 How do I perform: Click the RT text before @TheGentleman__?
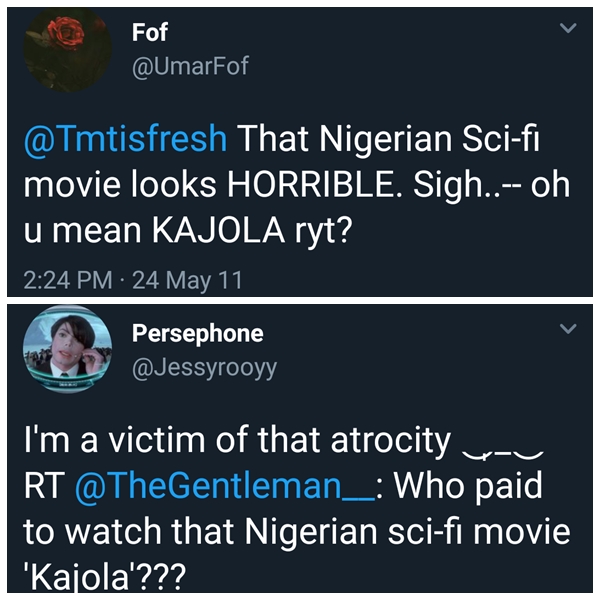(45, 486)
